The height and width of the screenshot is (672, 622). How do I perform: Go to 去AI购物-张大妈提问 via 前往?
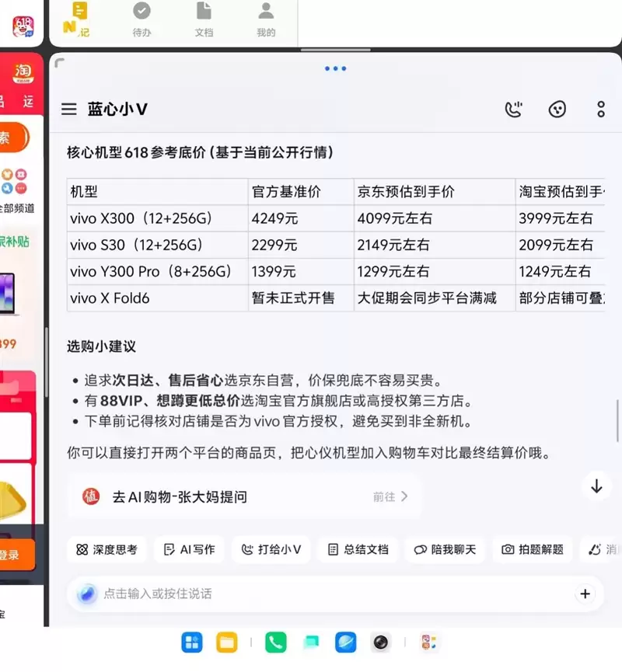coord(390,496)
